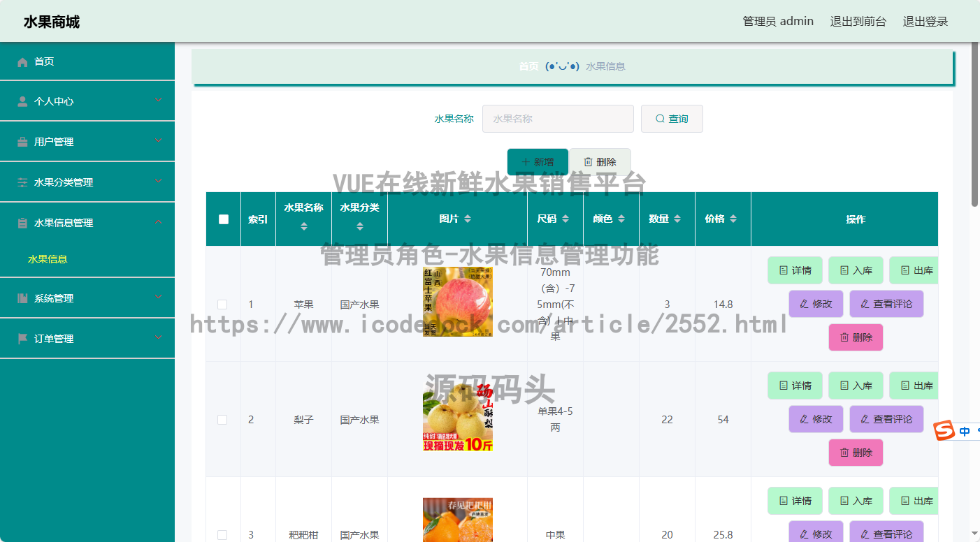Image resolution: width=980 pixels, height=542 pixels.
Task: Open the 用户管理 sidebar menu
Action: tap(87, 142)
